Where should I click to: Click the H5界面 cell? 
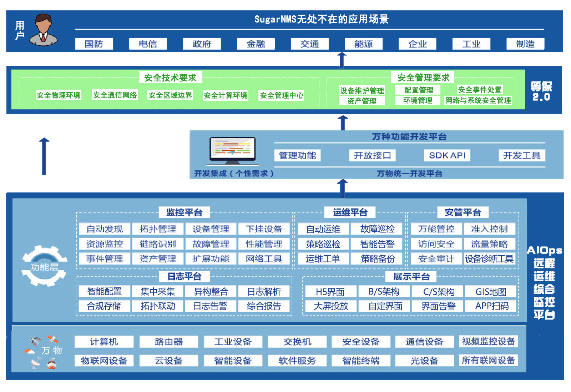tap(330, 291)
